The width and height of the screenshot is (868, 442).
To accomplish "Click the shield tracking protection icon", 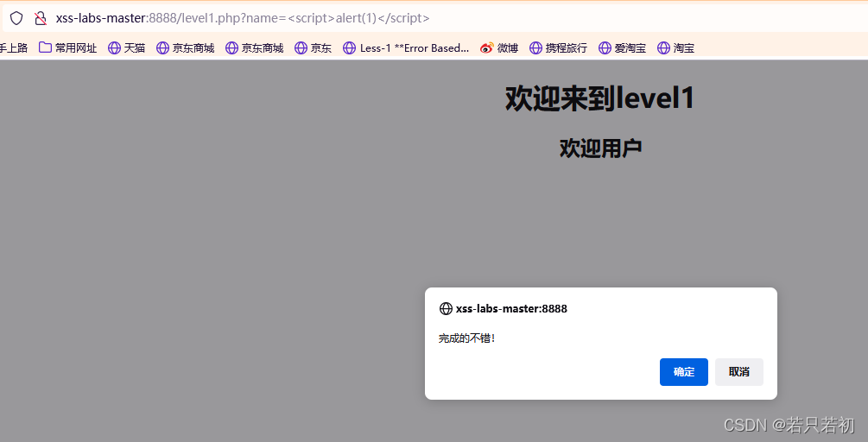I will coord(16,18).
